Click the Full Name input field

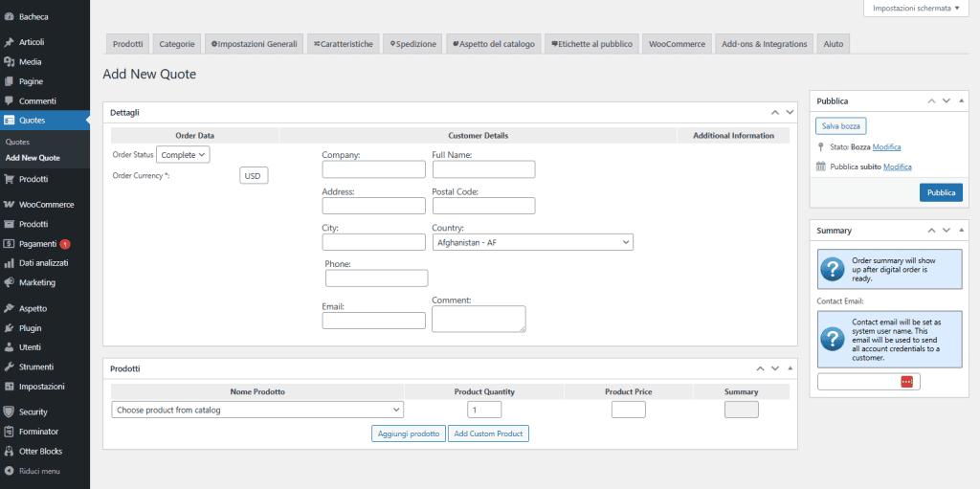coord(483,169)
